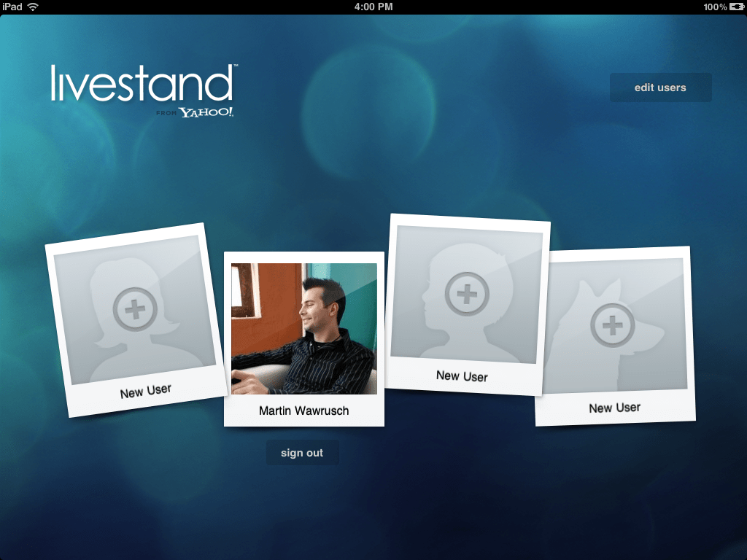Tap the Yahoo! logo text

[x=206, y=112]
